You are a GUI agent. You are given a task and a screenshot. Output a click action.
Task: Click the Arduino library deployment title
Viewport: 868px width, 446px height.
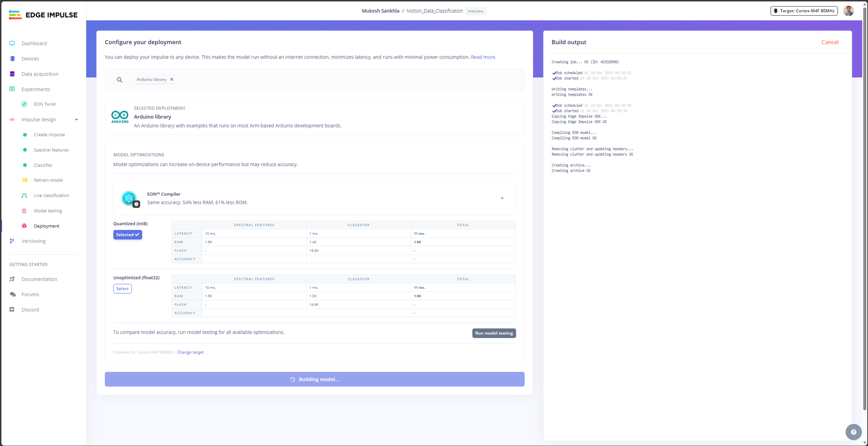coord(153,117)
